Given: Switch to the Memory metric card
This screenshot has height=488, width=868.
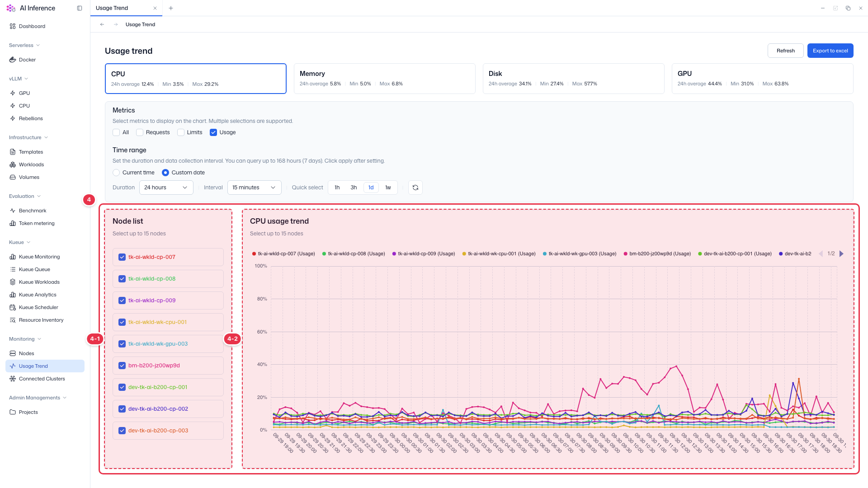Looking at the screenshot, I should [384, 79].
